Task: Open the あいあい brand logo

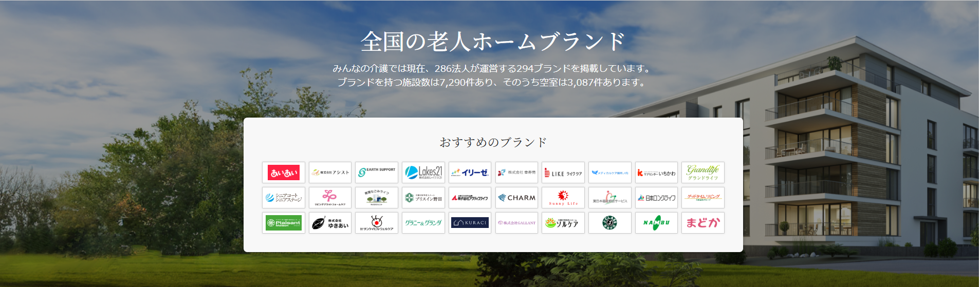Action: point(284,173)
